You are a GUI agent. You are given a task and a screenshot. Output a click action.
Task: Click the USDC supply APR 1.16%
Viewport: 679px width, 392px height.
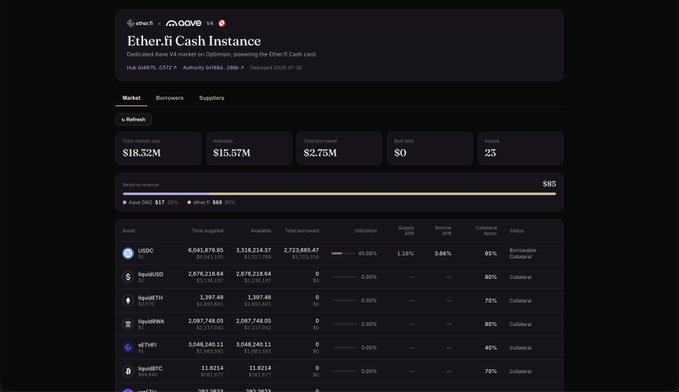coord(405,253)
